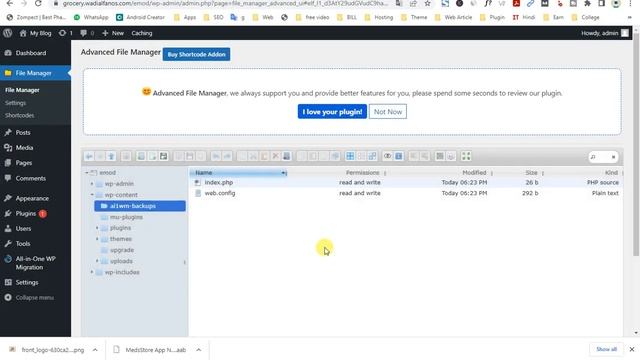Image resolution: width=640 pixels, height=360 pixels.
Task: Click Buy Shortcode Addon button
Action: (196, 54)
